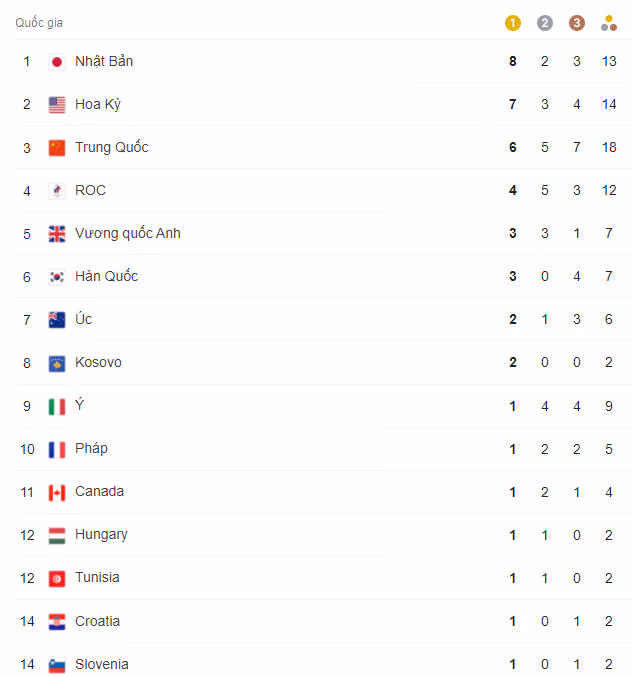Click the Quốc gia column header
632x677 pixels.
click(x=39, y=22)
